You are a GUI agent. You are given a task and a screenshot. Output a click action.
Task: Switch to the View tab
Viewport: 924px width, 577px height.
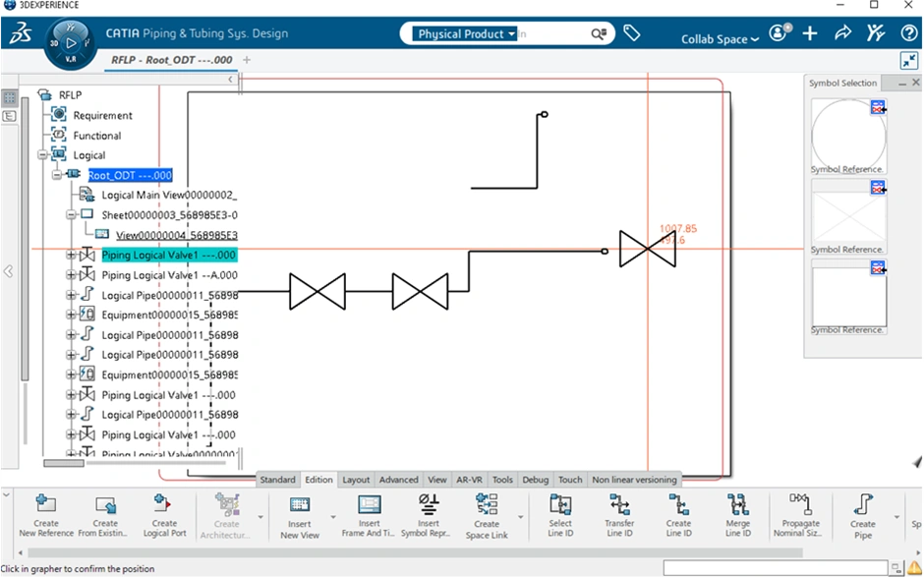point(437,480)
